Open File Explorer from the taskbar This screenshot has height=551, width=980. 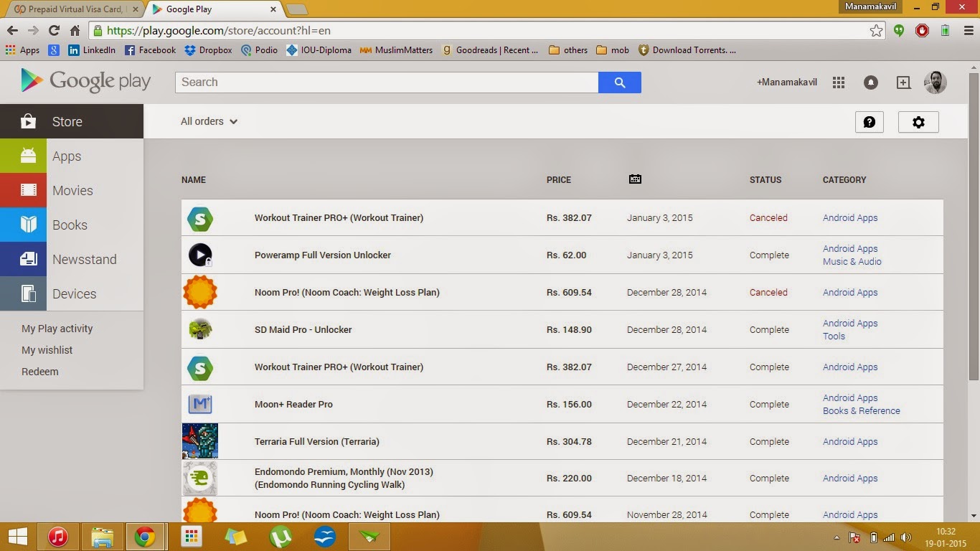(102, 537)
